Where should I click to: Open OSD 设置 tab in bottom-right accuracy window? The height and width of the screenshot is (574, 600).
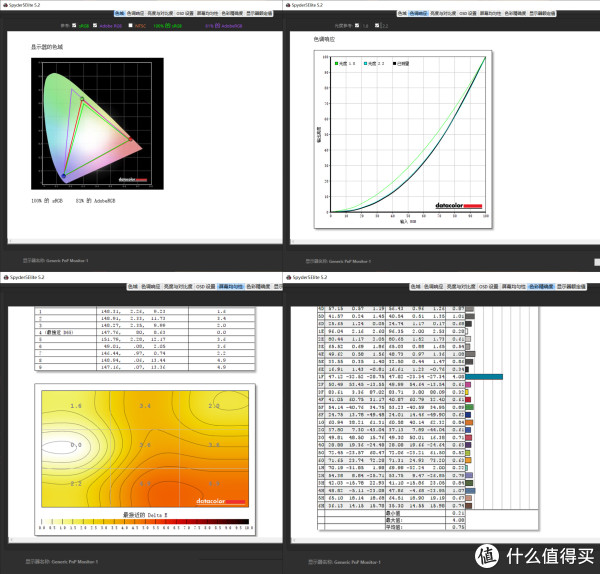coord(489,287)
